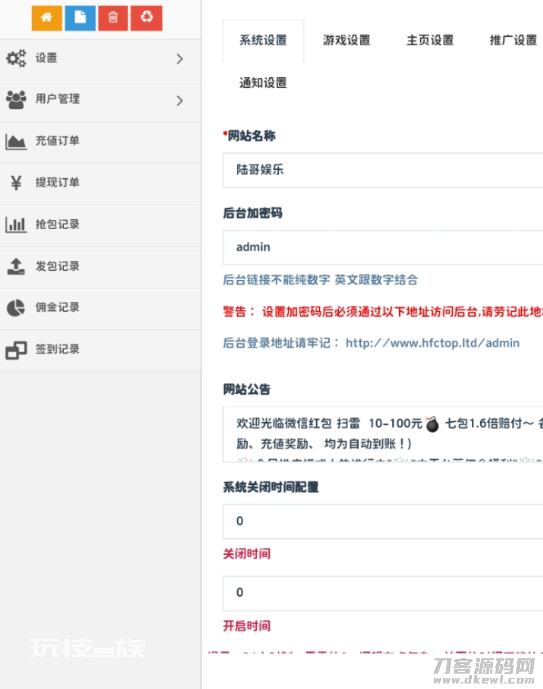Click the red recycle icon button
Screen dimensions: 543x689
[x=146, y=18]
